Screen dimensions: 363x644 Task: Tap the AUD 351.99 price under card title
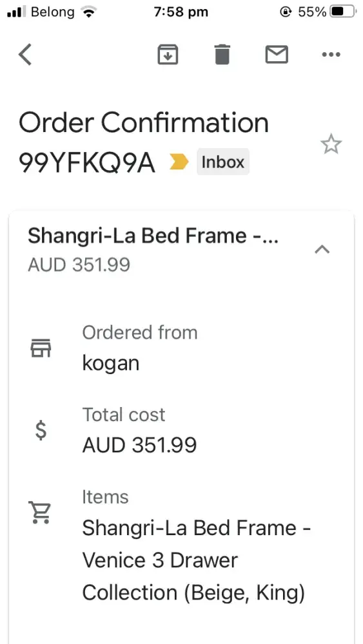tap(79, 265)
